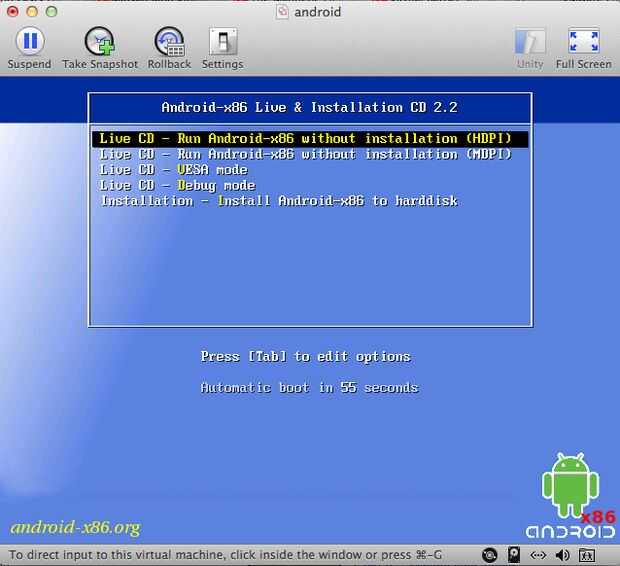Click the android document icon in title bar
This screenshot has height=566, width=620.
[x=282, y=11]
